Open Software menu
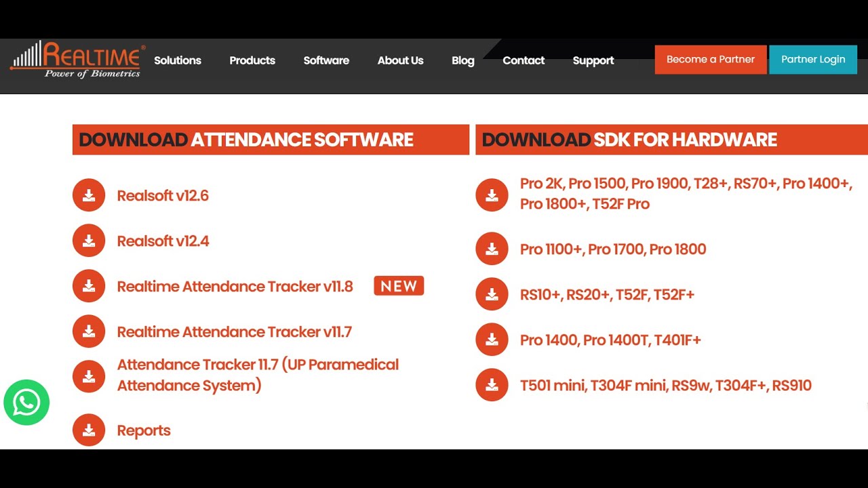868x488 pixels. click(x=326, y=60)
